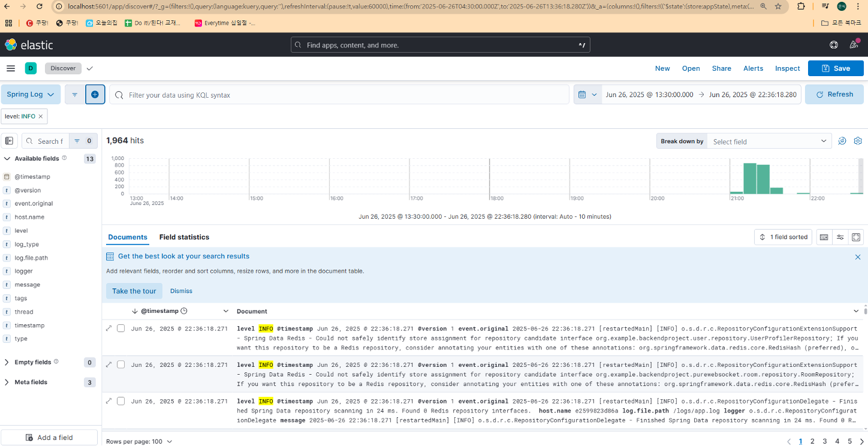The width and height of the screenshot is (868, 446).
Task: Open the help menu icon in header
Action: (833, 45)
